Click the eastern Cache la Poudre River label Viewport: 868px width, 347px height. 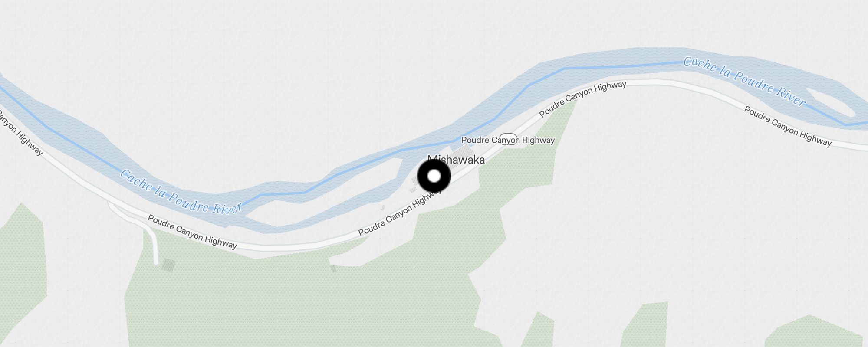tap(745, 81)
